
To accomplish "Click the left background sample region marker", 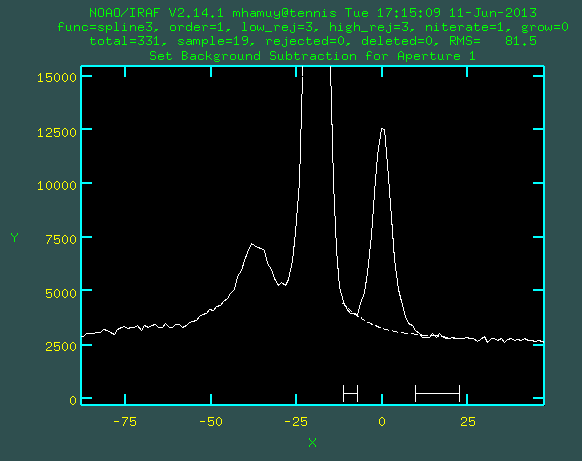I will (350, 393).
